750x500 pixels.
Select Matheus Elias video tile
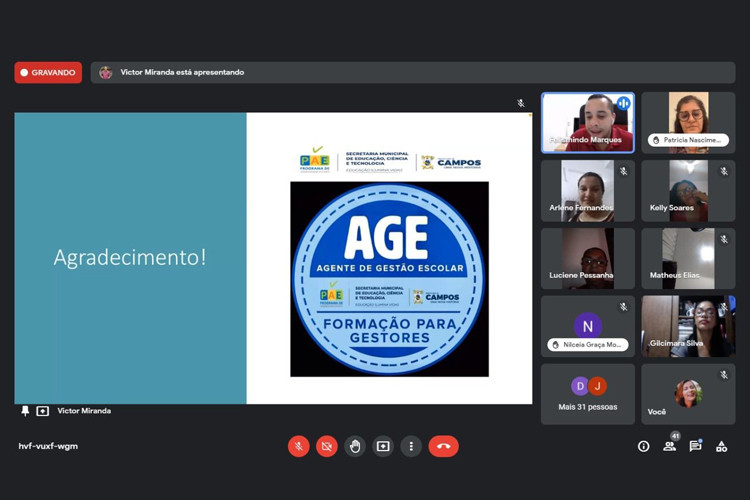688,258
